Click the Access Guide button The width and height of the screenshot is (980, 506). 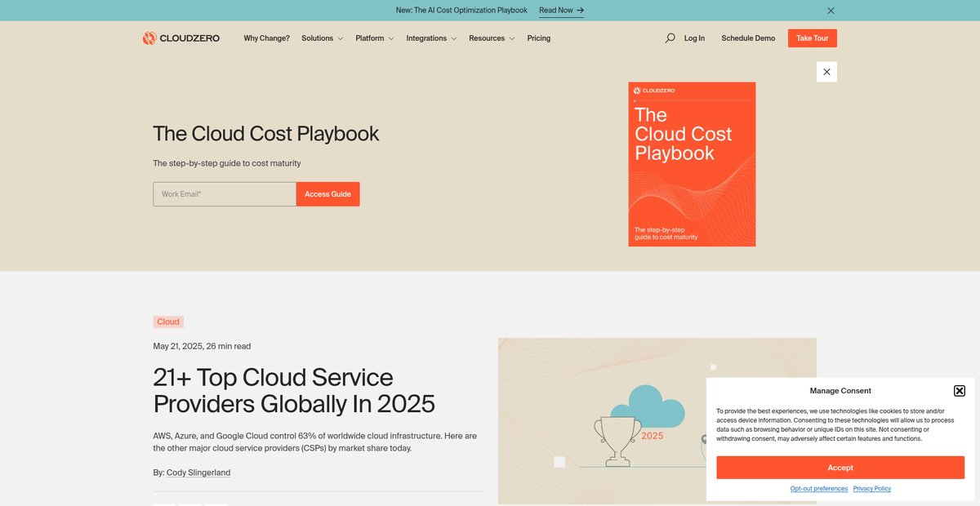tap(327, 194)
